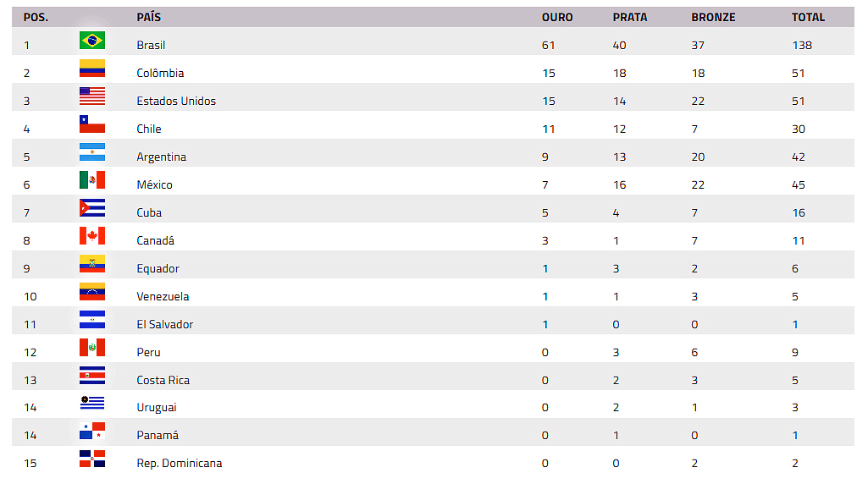Sort by the OURO column header
The width and height of the screenshot is (868, 484).
557,17
